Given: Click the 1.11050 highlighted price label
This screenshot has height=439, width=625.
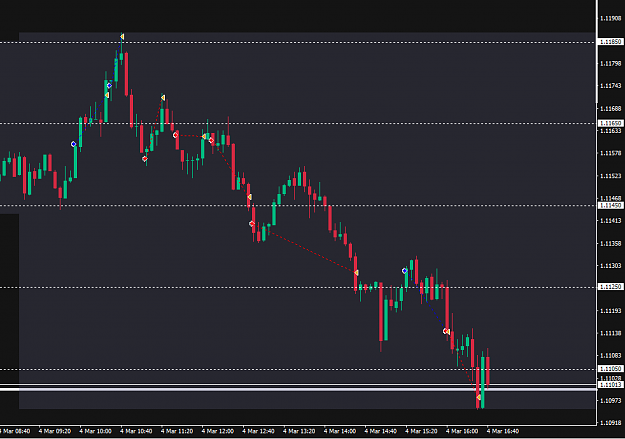Looking at the screenshot, I should coord(611,369).
